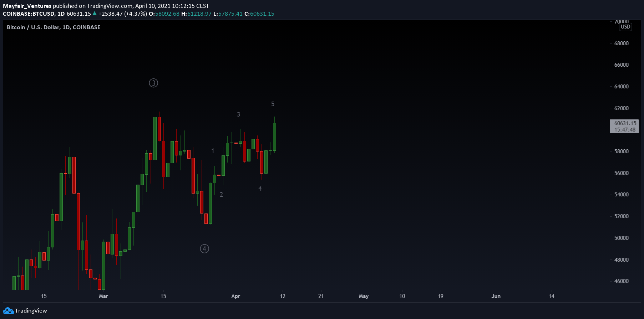Open the TradingView text link at bottom

31,311
